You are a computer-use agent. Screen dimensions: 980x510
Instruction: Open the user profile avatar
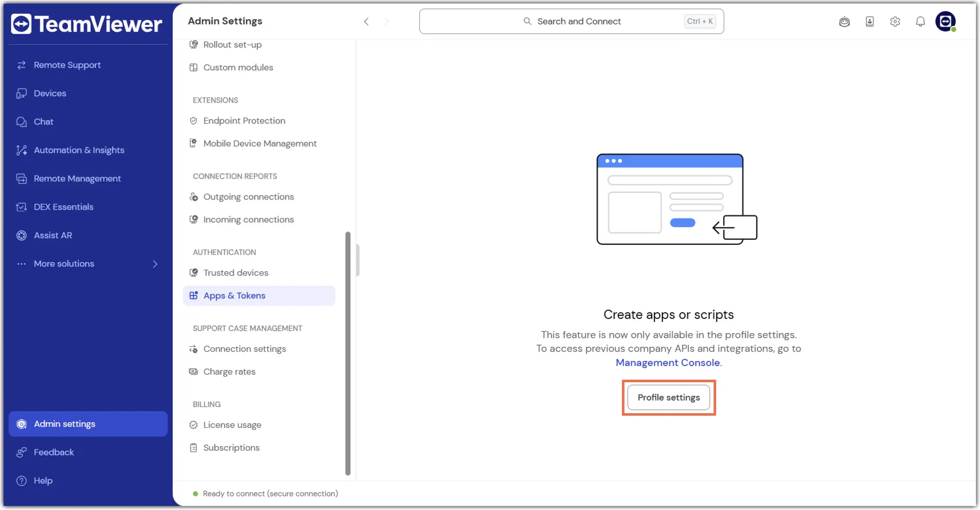tap(945, 21)
